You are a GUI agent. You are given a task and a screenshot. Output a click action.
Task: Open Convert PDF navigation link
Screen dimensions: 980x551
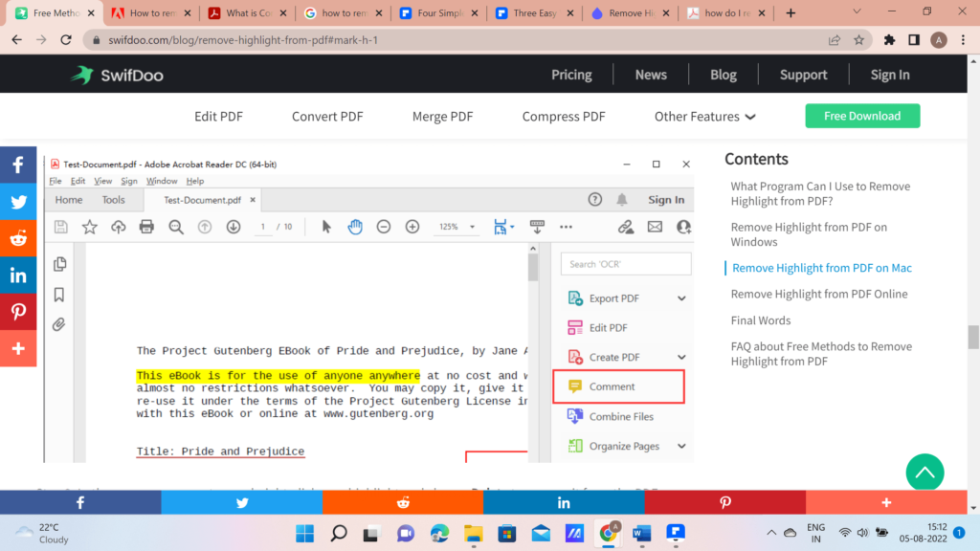coord(327,116)
